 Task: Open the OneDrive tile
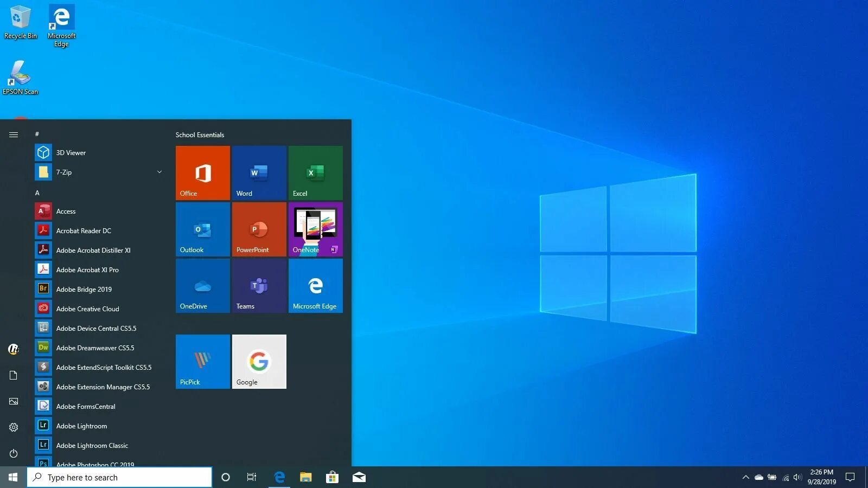click(202, 285)
